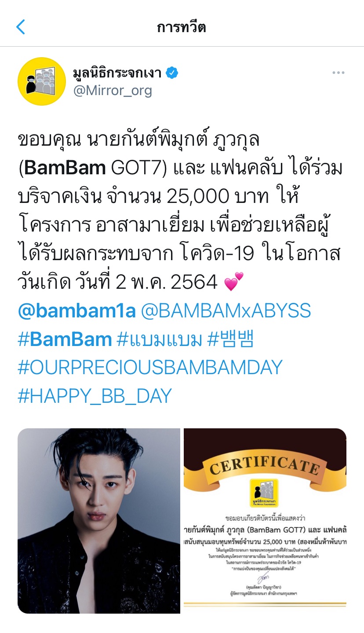Open the @bambam1a mention
This screenshot has width=364, height=633.
(76, 311)
